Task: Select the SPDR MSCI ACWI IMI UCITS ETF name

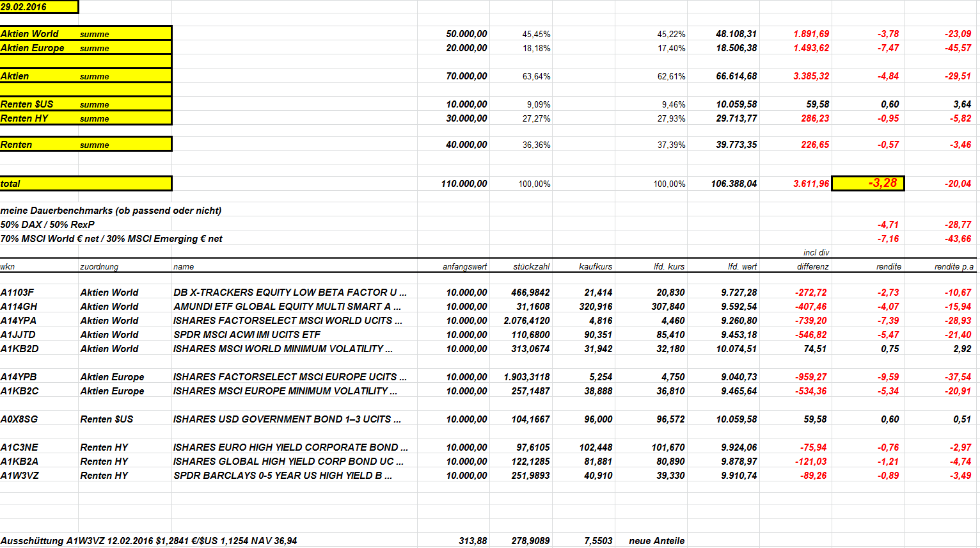Action: coord(247,334)
